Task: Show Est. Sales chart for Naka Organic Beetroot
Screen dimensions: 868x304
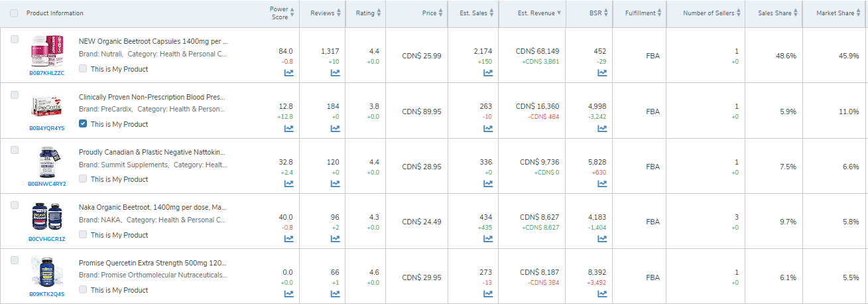Action: 487,239
